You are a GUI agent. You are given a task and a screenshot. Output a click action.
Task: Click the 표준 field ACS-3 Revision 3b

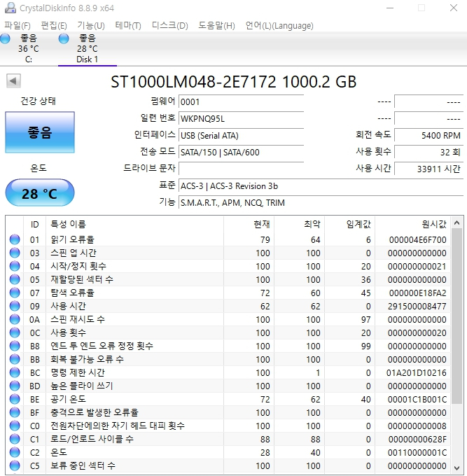click(321, 185)
